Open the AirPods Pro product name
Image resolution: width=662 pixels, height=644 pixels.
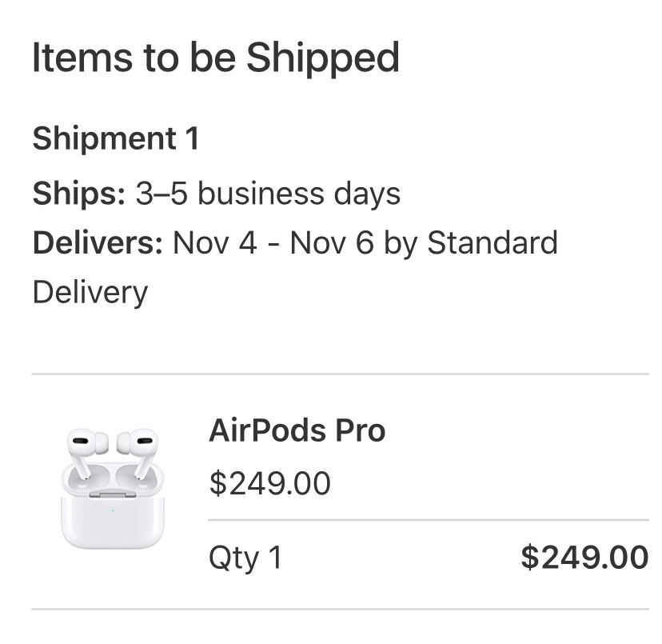tap(297, 431)
